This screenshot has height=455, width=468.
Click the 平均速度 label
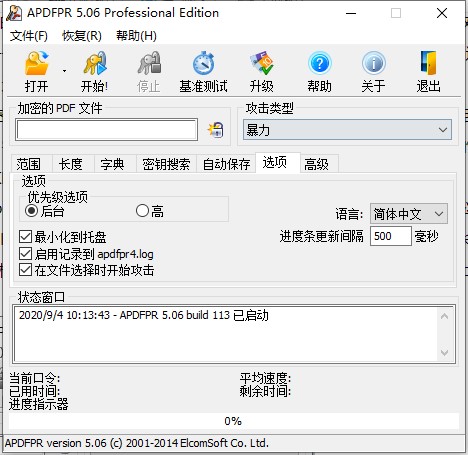(x=265, y=378)
